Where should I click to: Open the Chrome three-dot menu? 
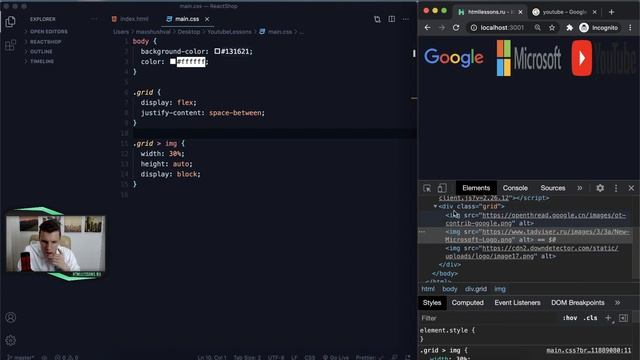click(630, 28)
